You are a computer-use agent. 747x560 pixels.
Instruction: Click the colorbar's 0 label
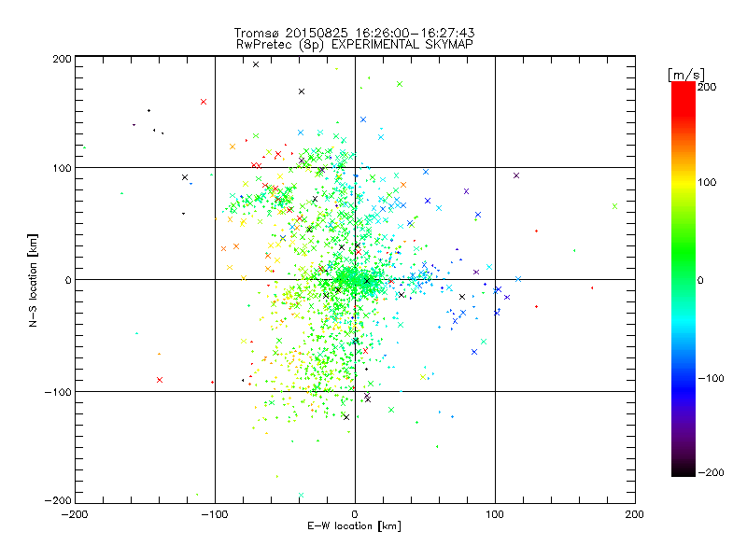700,280
